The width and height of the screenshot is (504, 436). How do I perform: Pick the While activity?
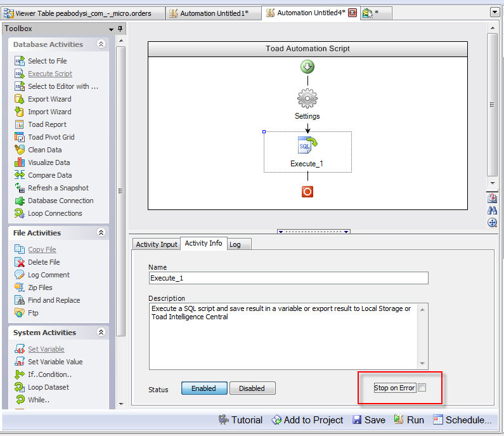point(32,400)
